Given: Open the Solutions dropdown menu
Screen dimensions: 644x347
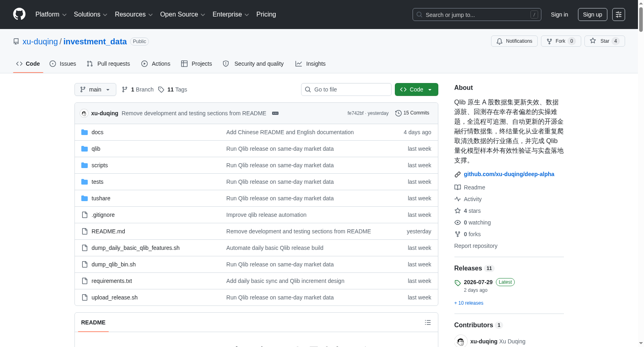Looking at the screenshot, I should coord(91,15).
